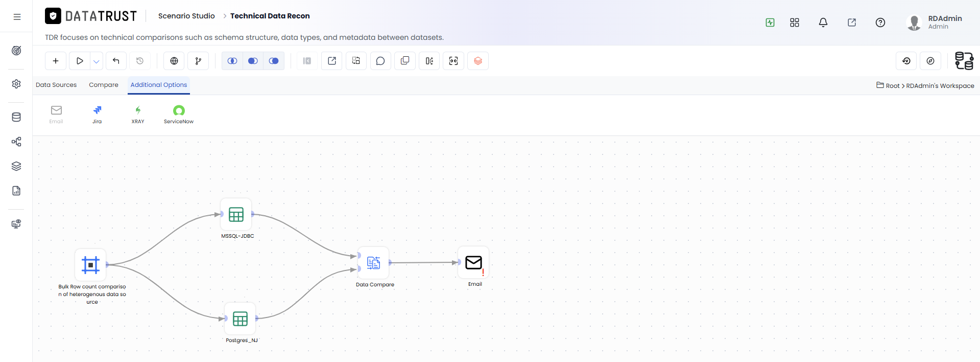Screen dimensions: 980x362
Task: Select the Postgres_NJ table node
Action: click(x=240, y=319)
